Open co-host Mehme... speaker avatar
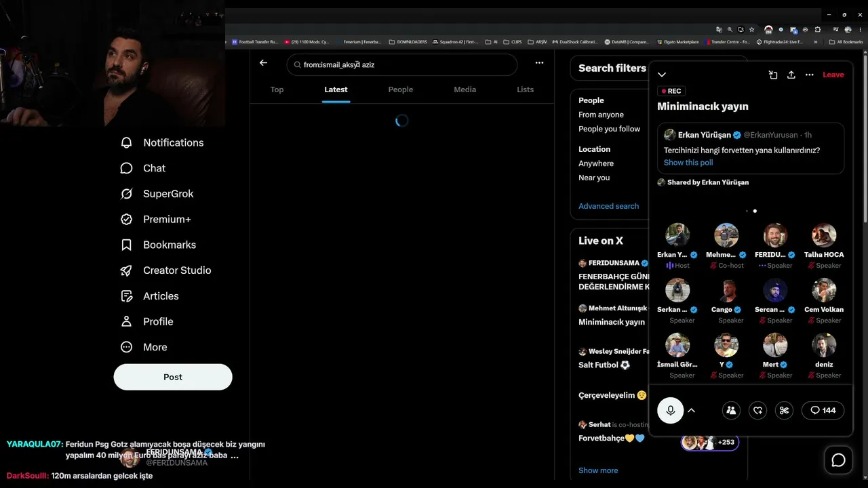Viewport: 868px width, 488px height. (x=726, y=235)
